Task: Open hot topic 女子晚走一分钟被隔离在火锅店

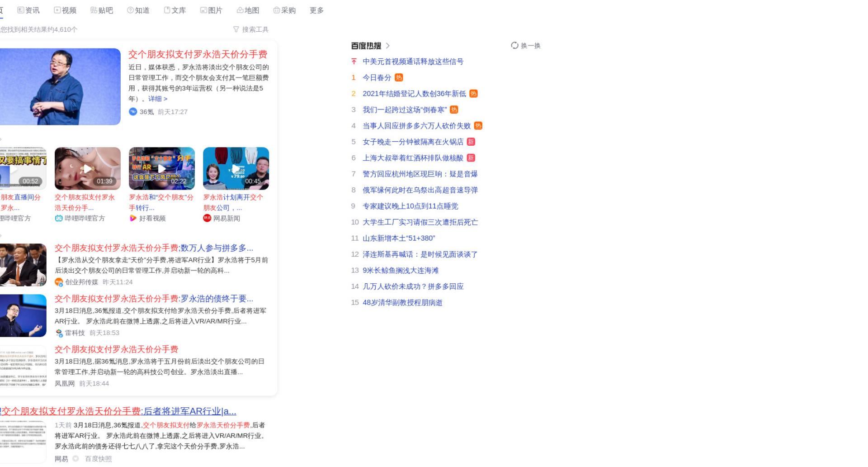Action: [x=413, y=142]
